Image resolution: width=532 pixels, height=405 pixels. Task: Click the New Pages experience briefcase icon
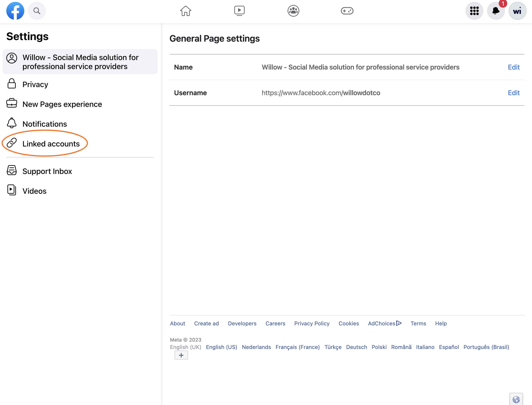tap(11, 103)
